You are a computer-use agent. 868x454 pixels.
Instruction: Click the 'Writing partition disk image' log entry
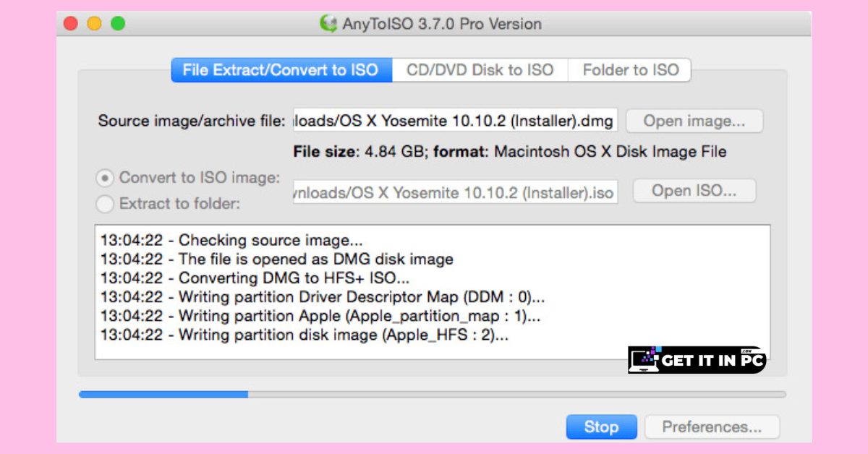pos(305,334)
